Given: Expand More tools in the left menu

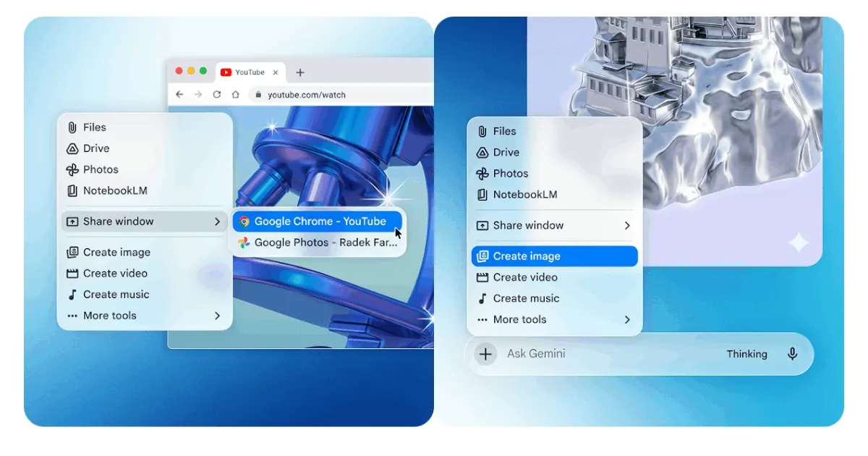Looking at the screenshot, I should click(145, 316).
